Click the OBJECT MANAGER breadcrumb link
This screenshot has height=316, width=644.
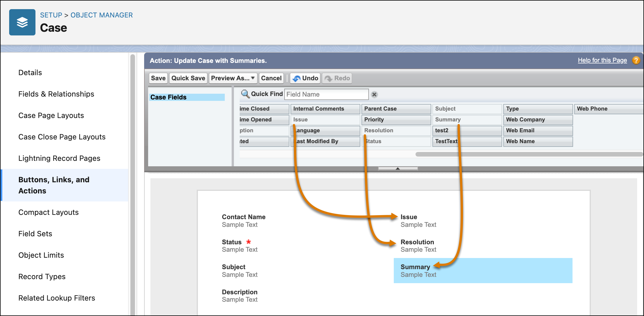coord(102,15)
